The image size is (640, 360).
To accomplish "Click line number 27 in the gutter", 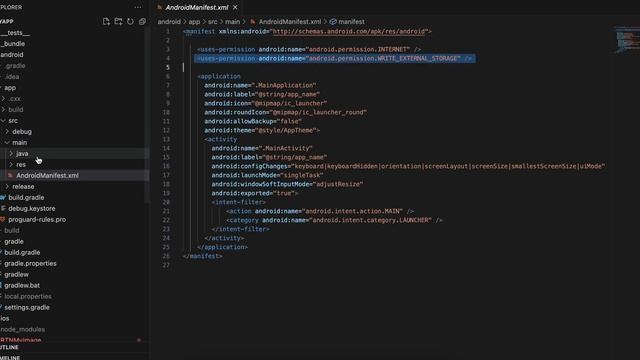I will pos(166,265).
